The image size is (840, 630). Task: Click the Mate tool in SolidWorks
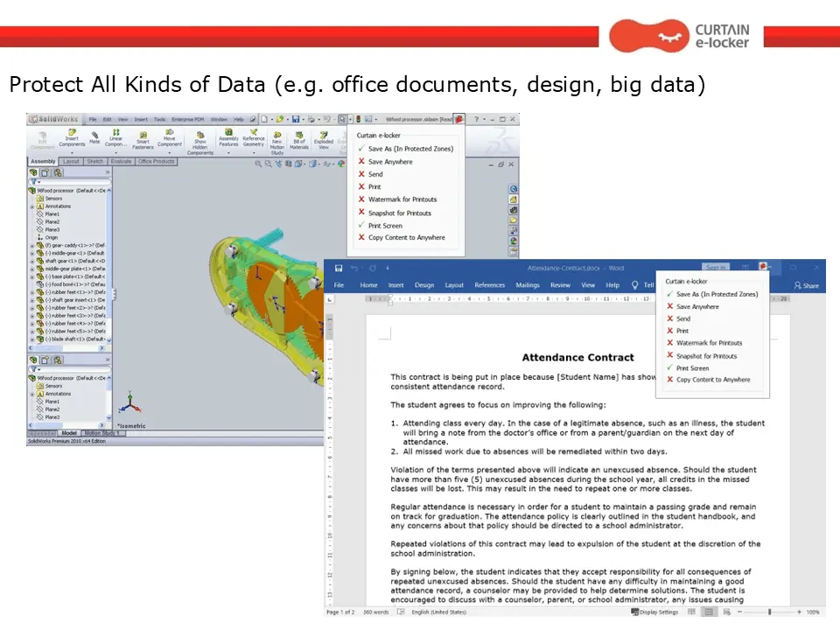(94, 137)
